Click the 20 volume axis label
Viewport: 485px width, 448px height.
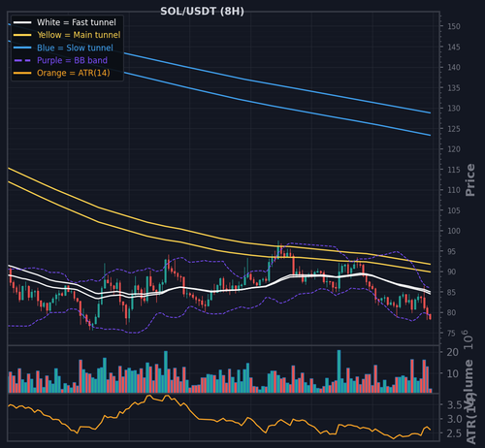(453, 352)
